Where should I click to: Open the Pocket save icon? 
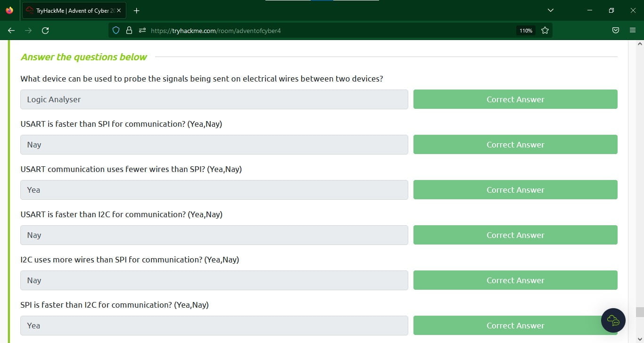616,31
